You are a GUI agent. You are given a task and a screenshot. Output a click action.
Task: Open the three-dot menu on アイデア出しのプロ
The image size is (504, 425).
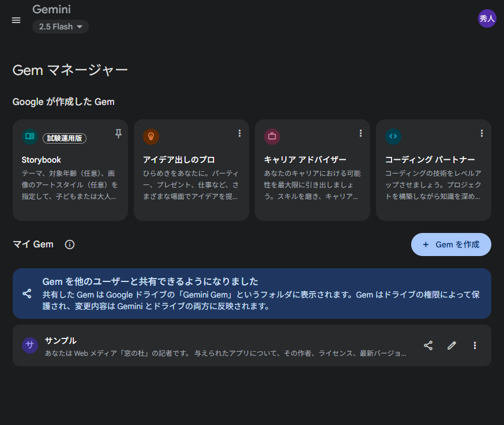(x=239, y=133)
